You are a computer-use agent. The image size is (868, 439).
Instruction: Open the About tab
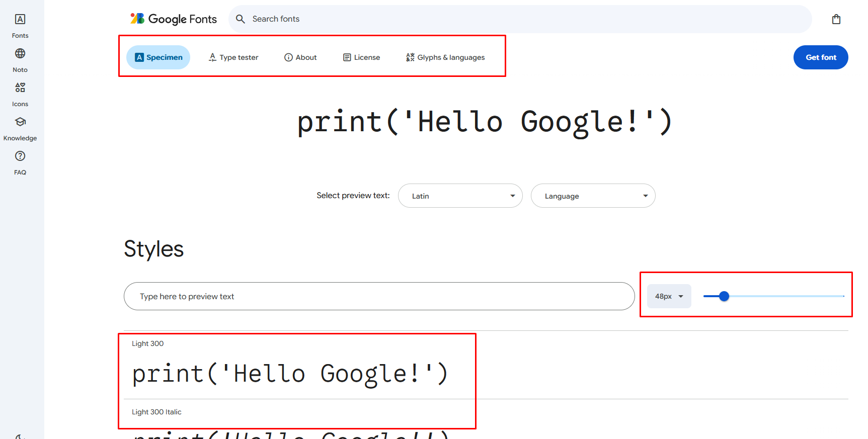click(x=300, y=57)
